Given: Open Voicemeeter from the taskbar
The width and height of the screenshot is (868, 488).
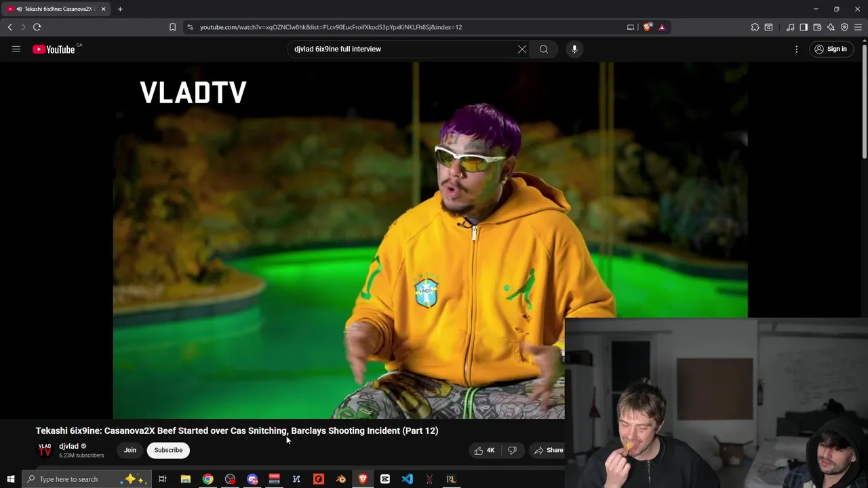Looking at the screenshot, I should coord(274,479).
